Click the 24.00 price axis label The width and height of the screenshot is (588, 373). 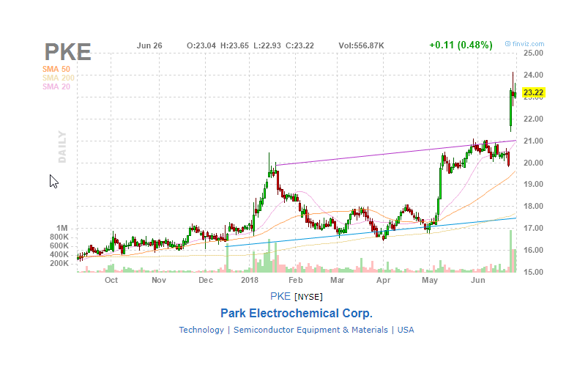[x=533, y=75]
